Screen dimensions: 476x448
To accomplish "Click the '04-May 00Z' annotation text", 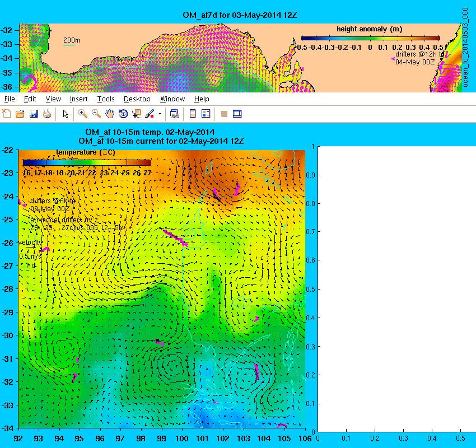I will (x=415, y=62).
